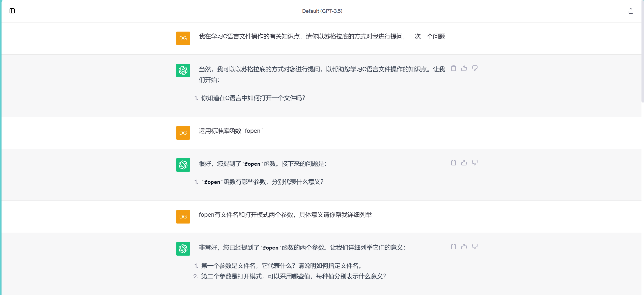Viewport: 644px width, 295px height.
Task: Click the page's vertical scrollbar thumb
Action: coord(642,51)
